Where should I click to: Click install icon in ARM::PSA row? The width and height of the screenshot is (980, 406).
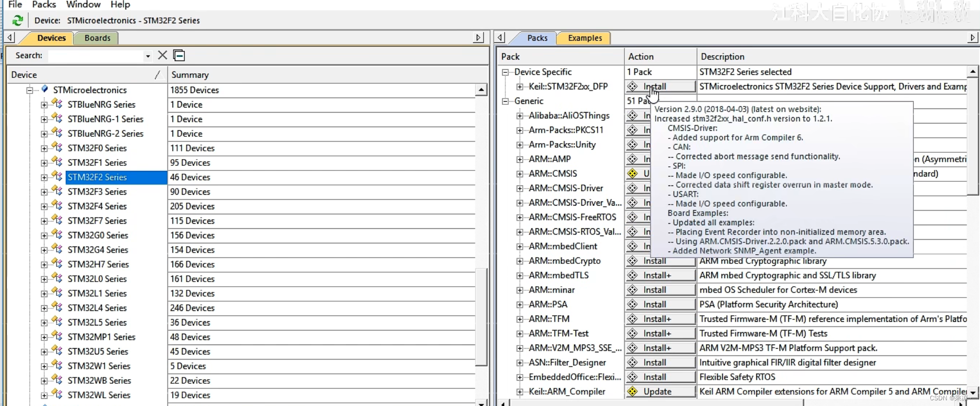(633, 304)
